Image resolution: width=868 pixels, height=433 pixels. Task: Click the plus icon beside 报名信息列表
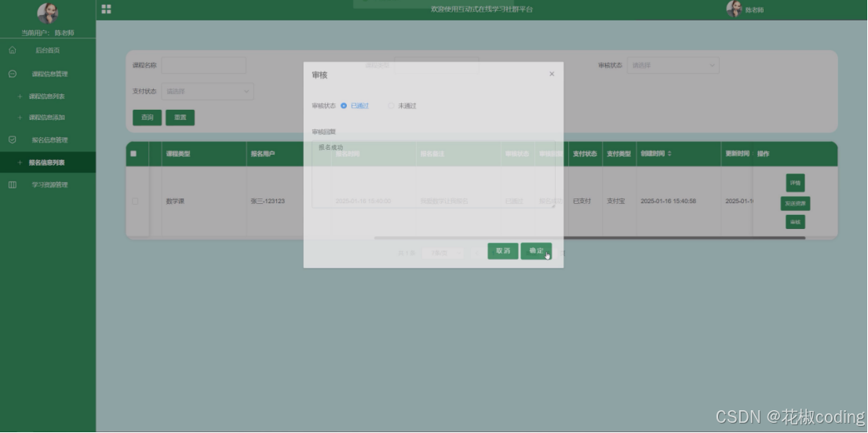20,162
